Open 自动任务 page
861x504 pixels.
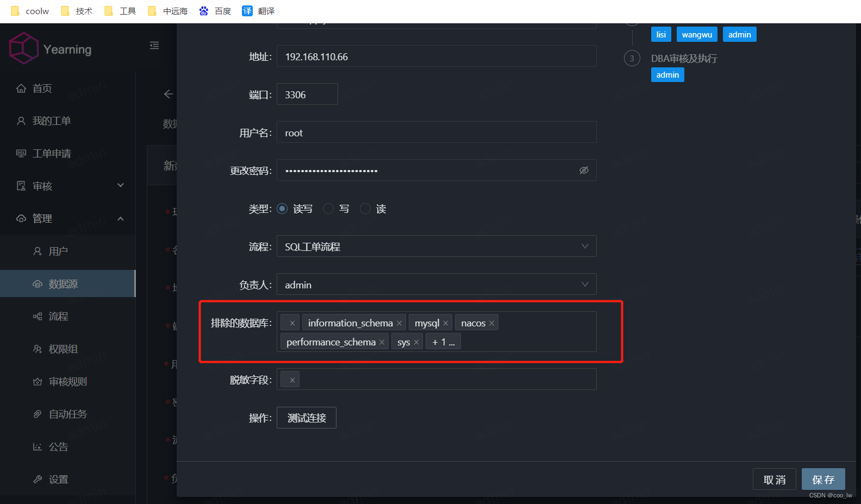(x=68, y=414)
